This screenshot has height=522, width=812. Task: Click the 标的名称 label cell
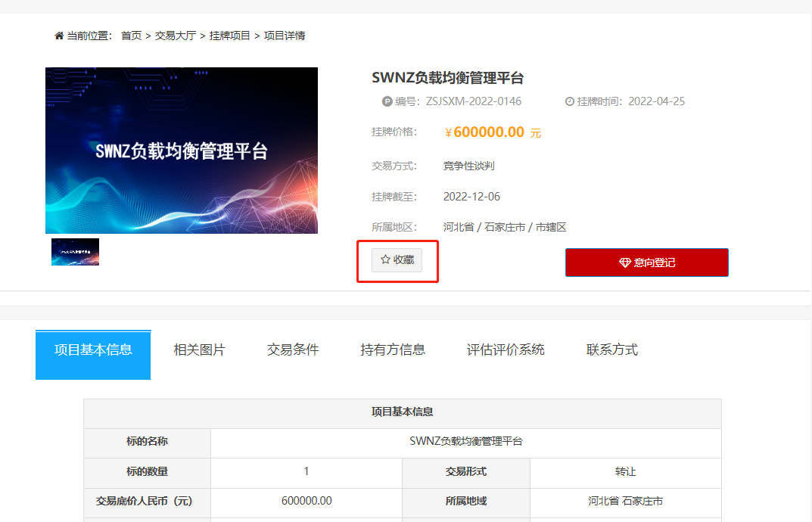tap(147, 443)
